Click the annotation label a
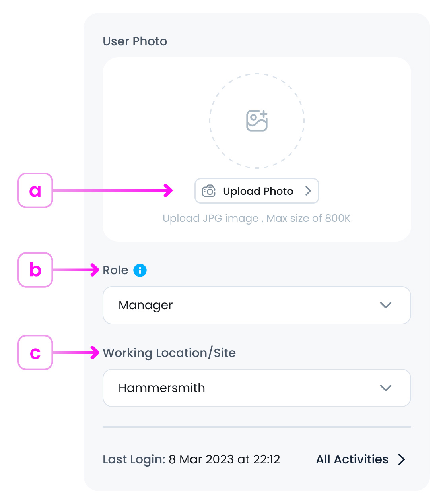The height and width of the screenshot is (504, 443). [x=35, y=191]
